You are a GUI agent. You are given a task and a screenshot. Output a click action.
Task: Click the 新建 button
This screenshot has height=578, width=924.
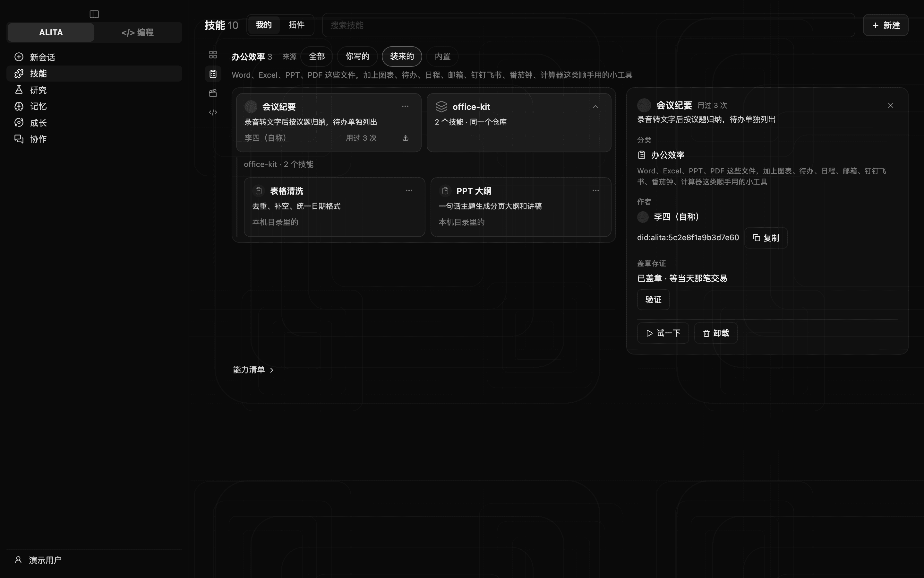pyautogui.click(x=886, y=25)
